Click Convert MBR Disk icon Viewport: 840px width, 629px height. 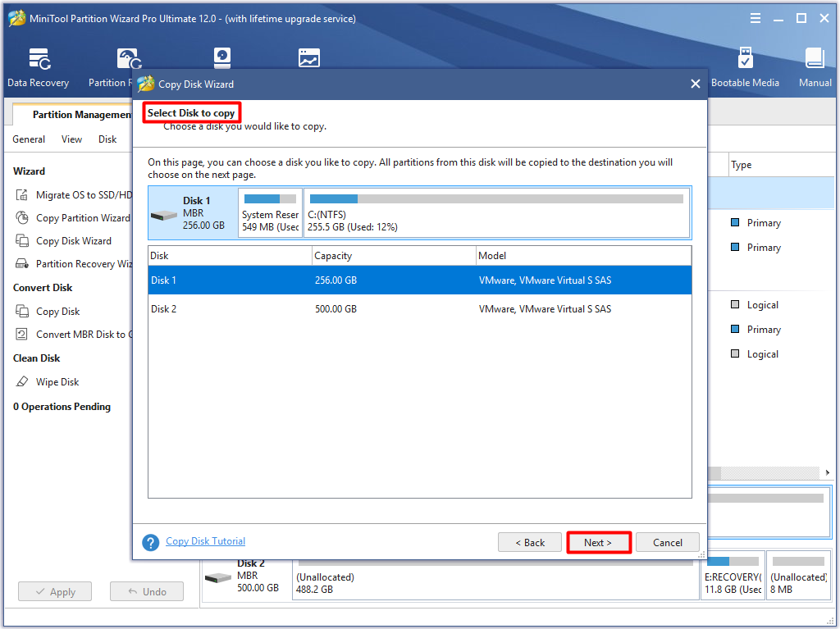point(22,334)
